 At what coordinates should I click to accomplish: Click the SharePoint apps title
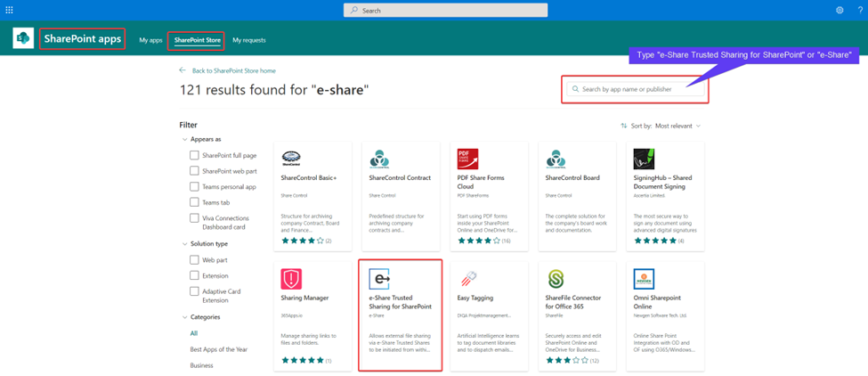(x=83, y=39)
